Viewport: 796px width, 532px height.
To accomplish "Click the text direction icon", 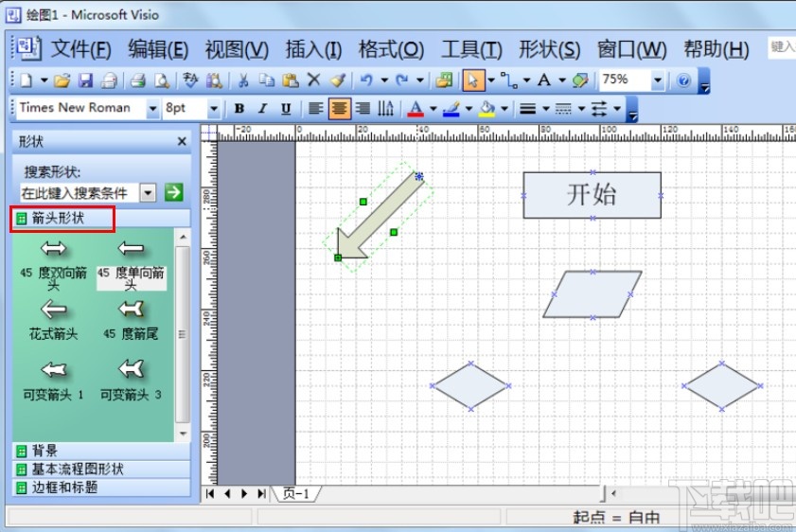I will [x=386, y=108].
